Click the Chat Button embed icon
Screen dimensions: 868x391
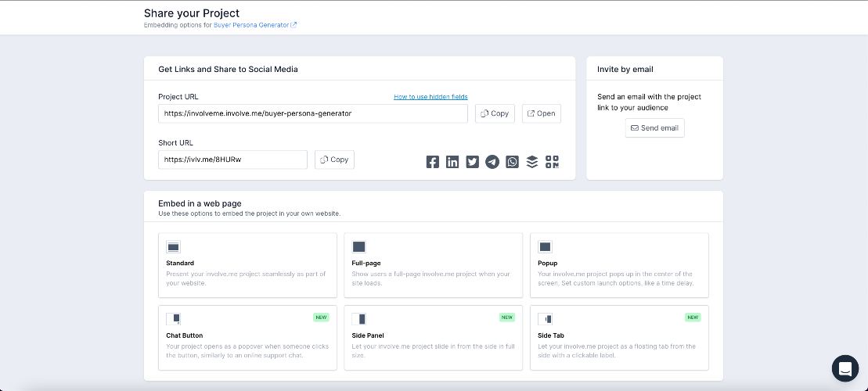(x=173, y=319)
